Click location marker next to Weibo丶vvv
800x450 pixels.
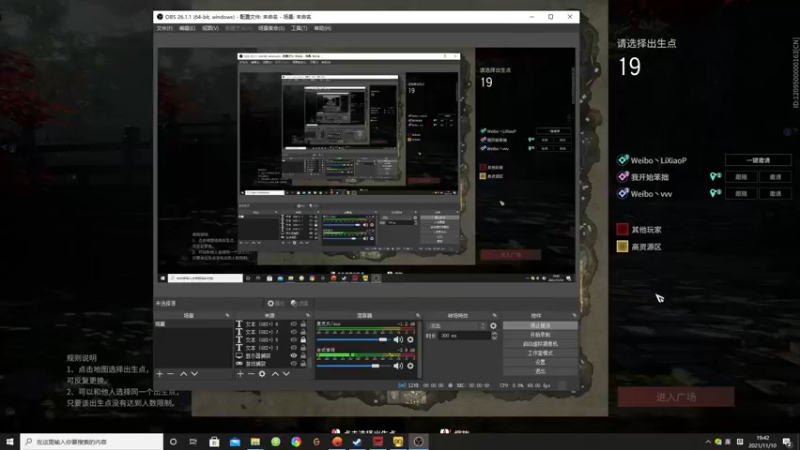pyautogui.click(x=715, y=193)
